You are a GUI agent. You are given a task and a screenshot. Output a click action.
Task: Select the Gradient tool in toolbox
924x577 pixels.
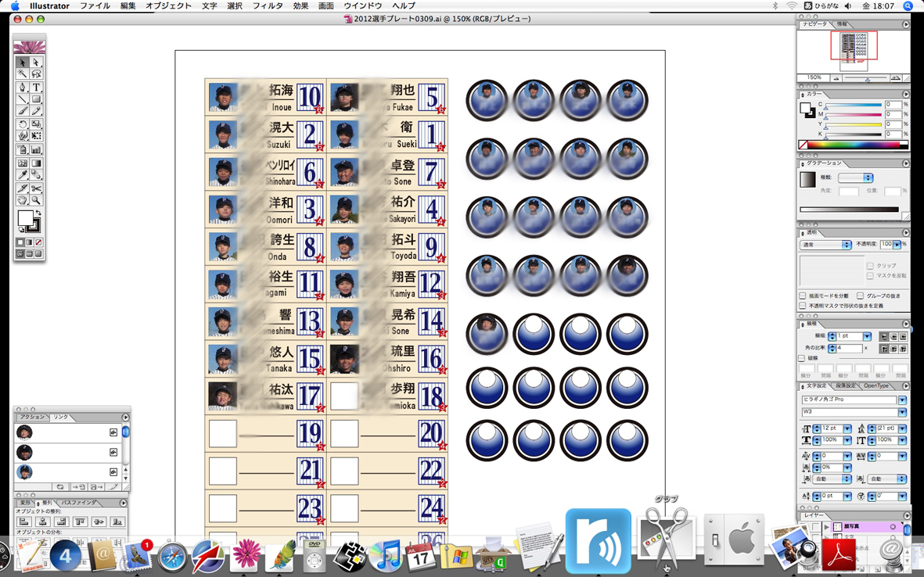click(36, 163)
